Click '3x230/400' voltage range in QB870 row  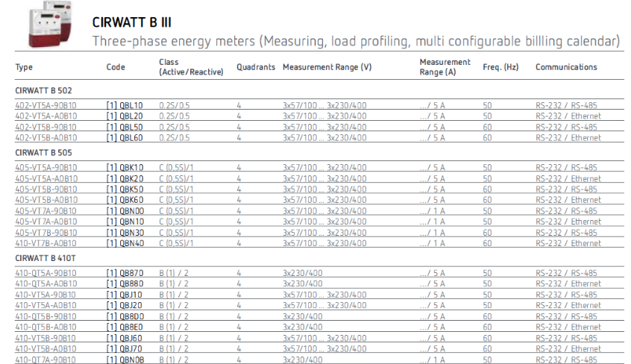(303, 273)
